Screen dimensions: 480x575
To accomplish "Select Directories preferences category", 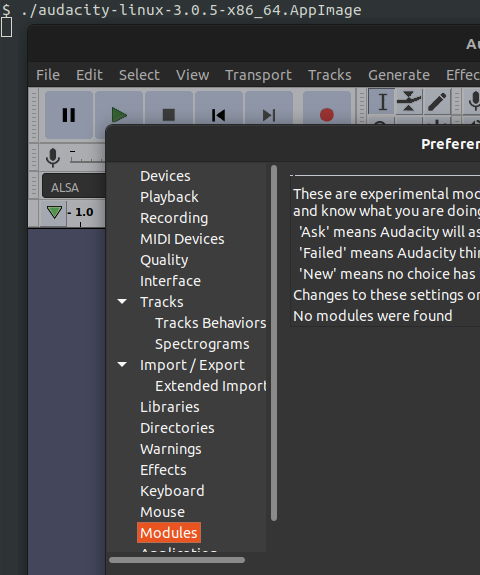I will pos(177,428).
